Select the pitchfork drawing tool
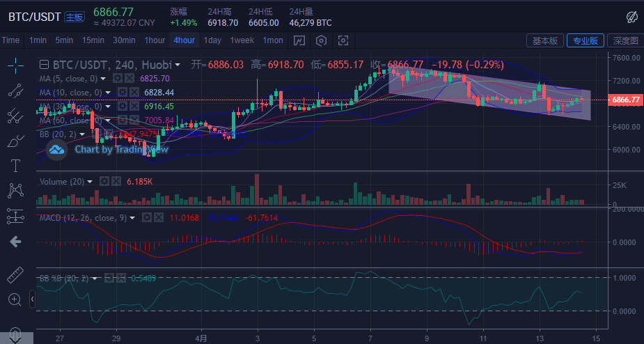This screenshot has height=344, width=644. tap(15, 116)
